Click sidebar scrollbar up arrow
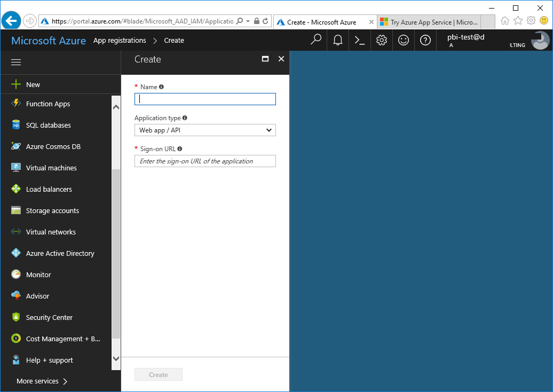 pos(116,107)
